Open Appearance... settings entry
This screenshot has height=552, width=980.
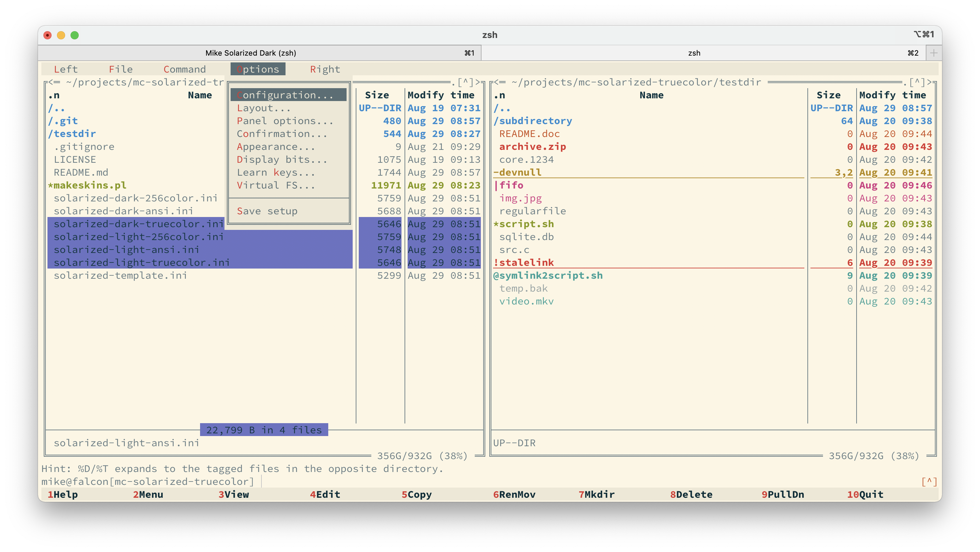(x=288, y=147)
